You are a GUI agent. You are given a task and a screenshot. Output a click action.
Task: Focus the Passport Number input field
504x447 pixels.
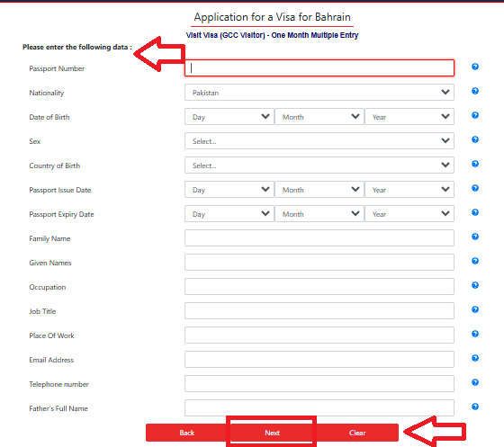319,67
